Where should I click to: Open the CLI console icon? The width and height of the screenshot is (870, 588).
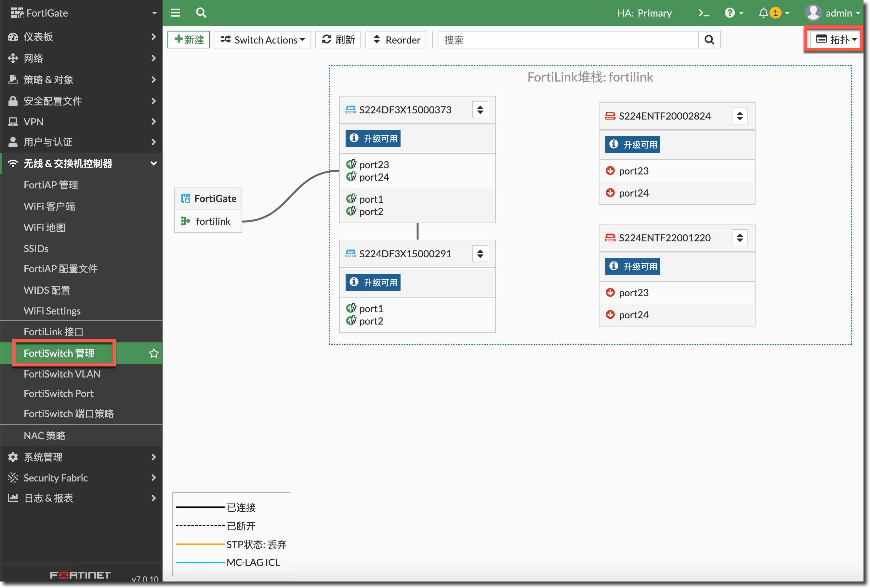click(x=704, y=13)
